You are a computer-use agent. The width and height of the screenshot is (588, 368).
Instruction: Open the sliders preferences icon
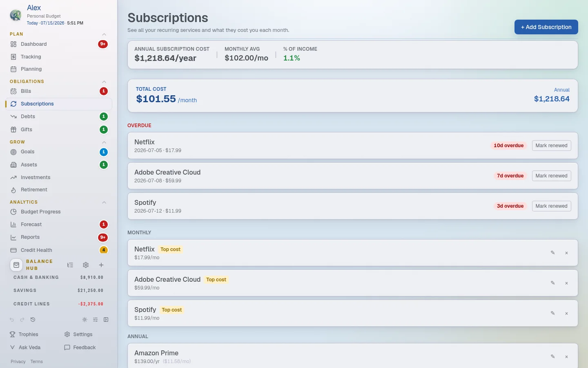pos(95,320)
